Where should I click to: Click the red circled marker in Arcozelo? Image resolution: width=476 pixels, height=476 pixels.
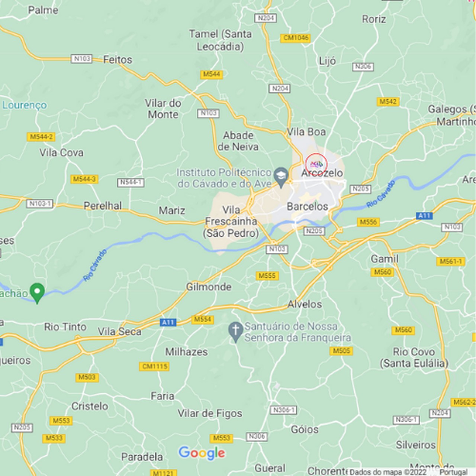pos(316,164)
